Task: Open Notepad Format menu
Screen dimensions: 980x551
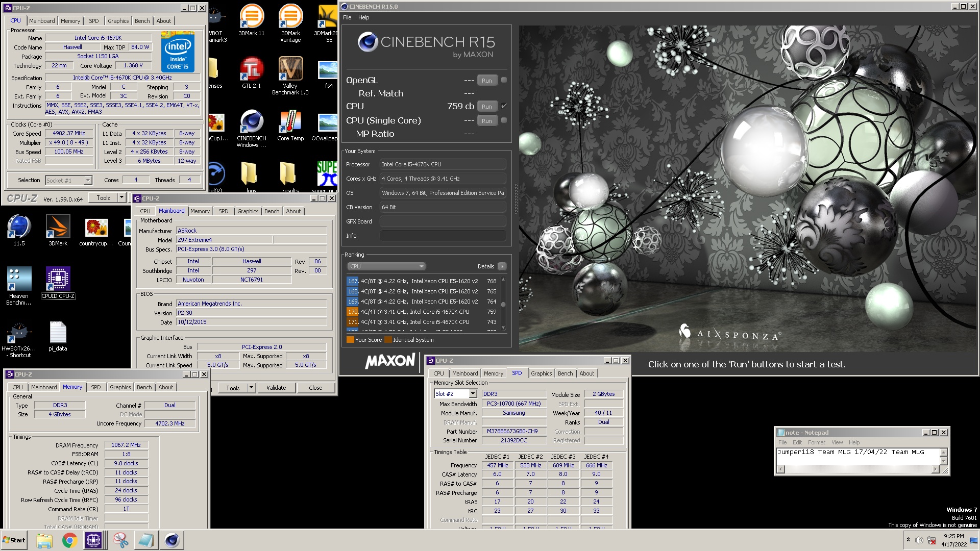Action: pyautogui.click(x=816, y=442)
